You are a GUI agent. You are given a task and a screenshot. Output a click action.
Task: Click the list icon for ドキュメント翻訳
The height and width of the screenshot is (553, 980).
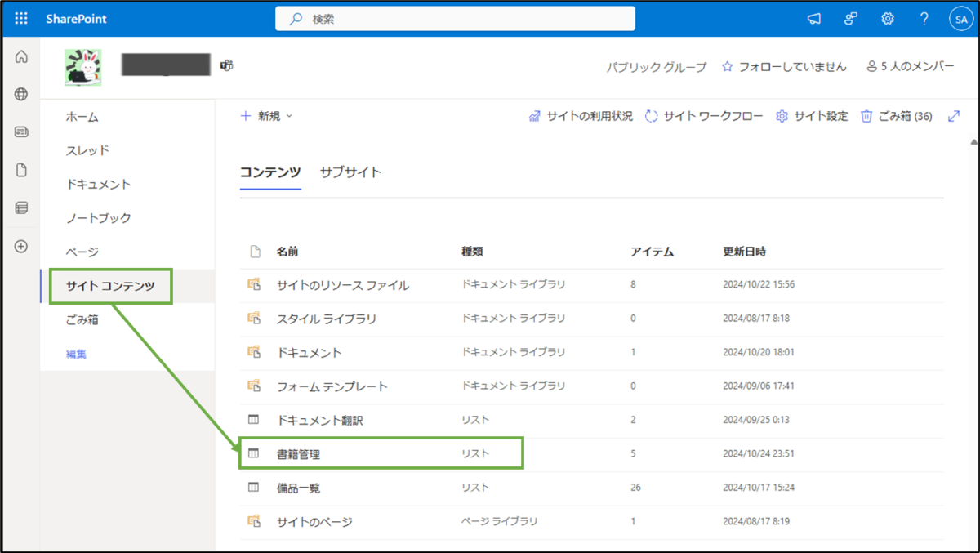[x=253, y=419]
